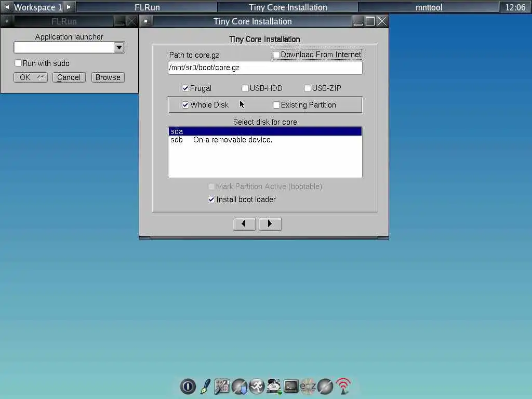The height and width of the screenshot is (399, 532).
Task: Open the ezremaster disc icon in the dock
Action: (x=308, y=386)
